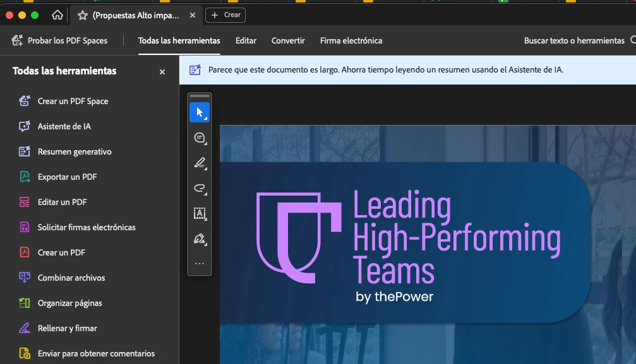Click the Home icon in title bar
This screenshot has width=636, height=364.
pos(57,15)
